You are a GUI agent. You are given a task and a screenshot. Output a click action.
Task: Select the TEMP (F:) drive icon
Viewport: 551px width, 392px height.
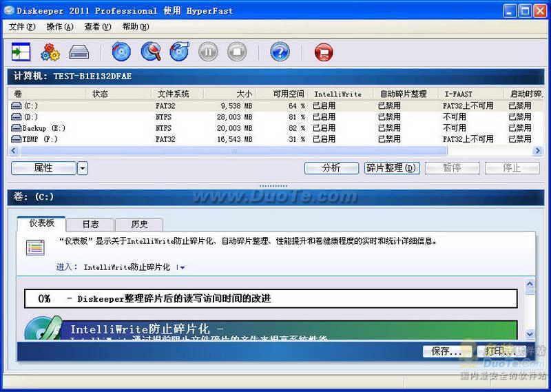click(x=16, y=139)
